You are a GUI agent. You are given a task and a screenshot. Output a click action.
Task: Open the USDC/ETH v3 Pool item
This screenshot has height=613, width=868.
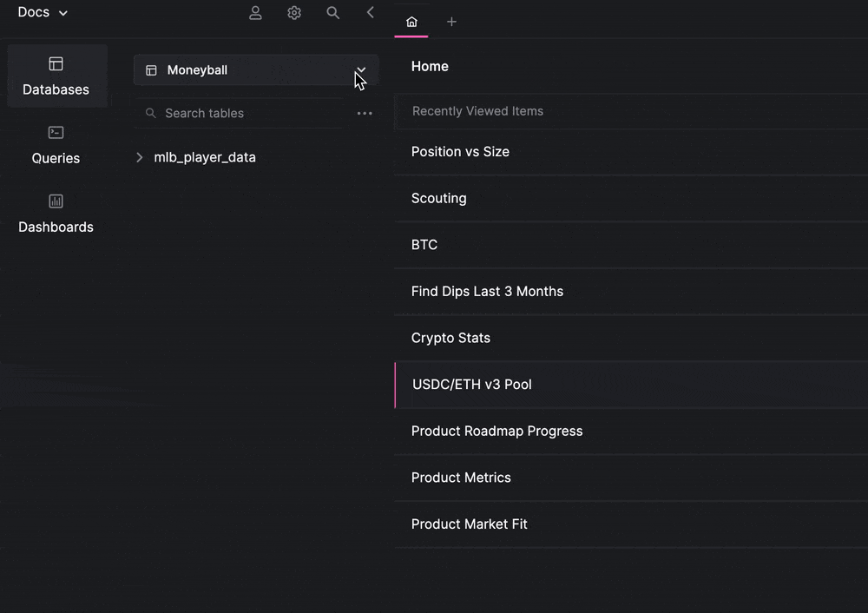point(631,385)
